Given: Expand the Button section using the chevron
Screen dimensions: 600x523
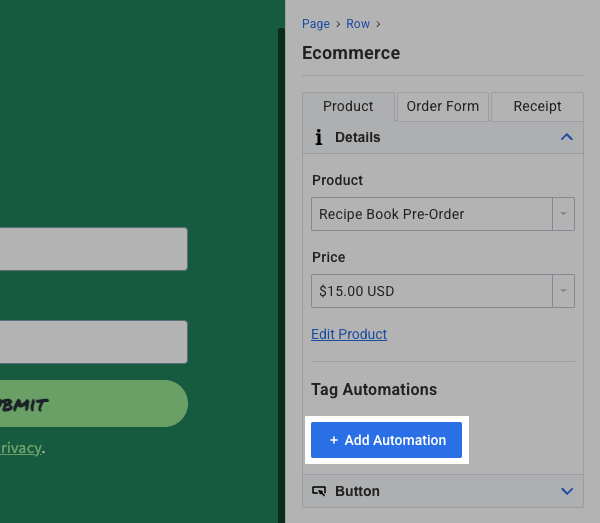Looking at the screenshot, I should (x=567, y=491).
